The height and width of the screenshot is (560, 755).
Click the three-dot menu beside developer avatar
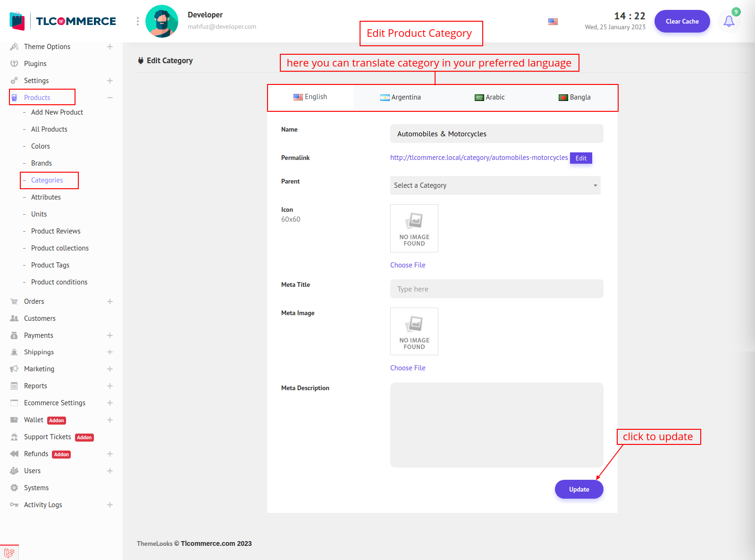point(138,21)
